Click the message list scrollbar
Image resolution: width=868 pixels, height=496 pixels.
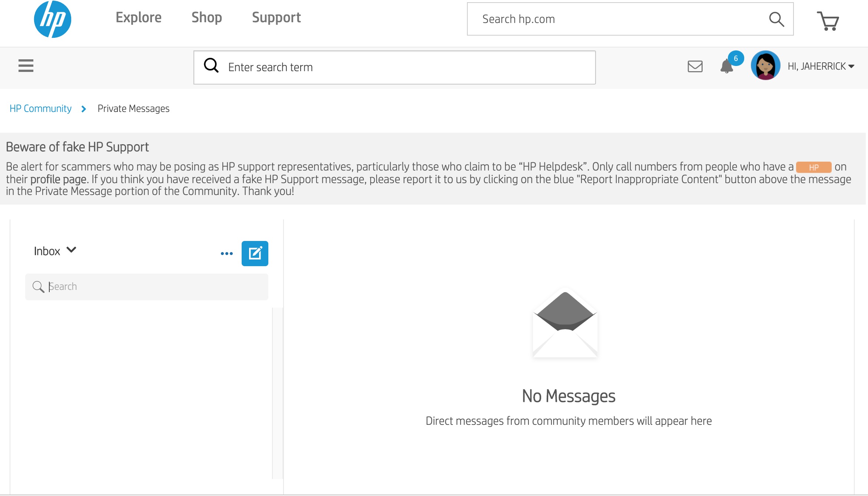[x=277, y=393]
